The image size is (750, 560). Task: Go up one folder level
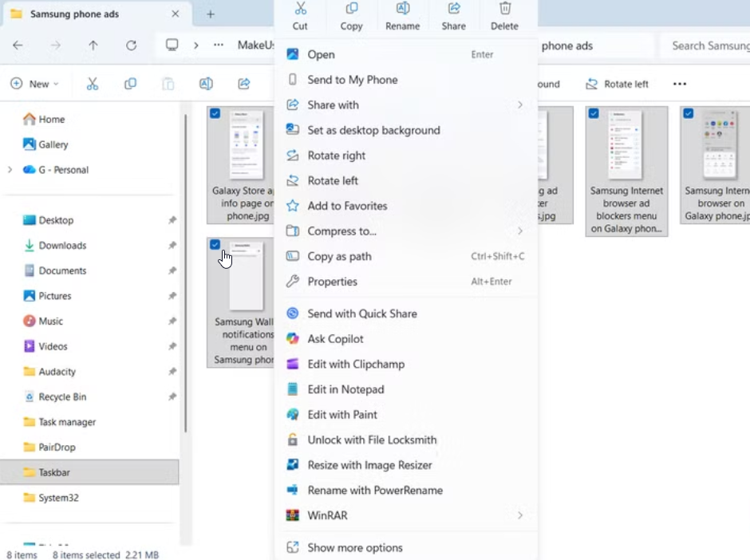point(93,45)
